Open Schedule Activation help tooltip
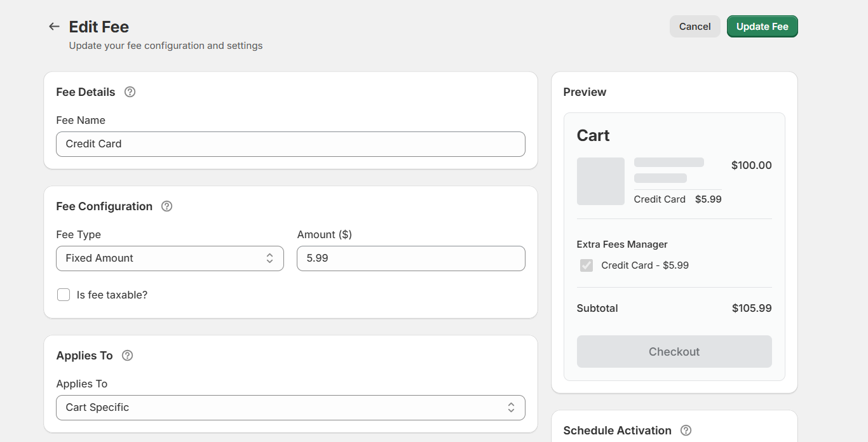Viewport: 868px width, 442px height. point(686,430)
